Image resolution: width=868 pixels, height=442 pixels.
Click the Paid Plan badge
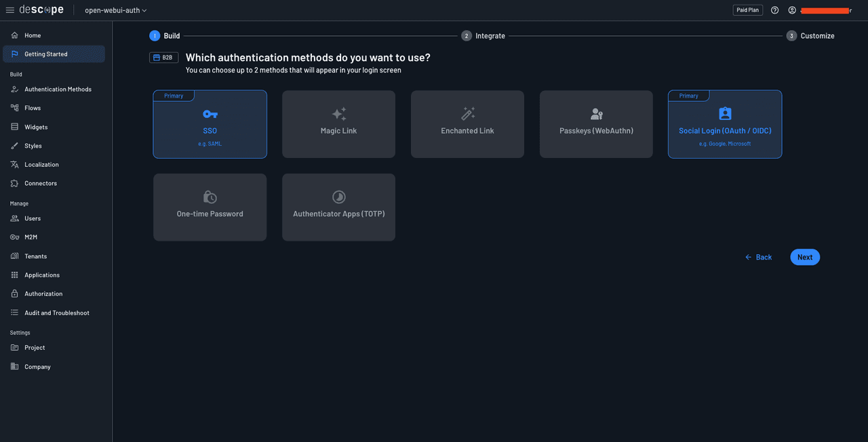(747, 9)
